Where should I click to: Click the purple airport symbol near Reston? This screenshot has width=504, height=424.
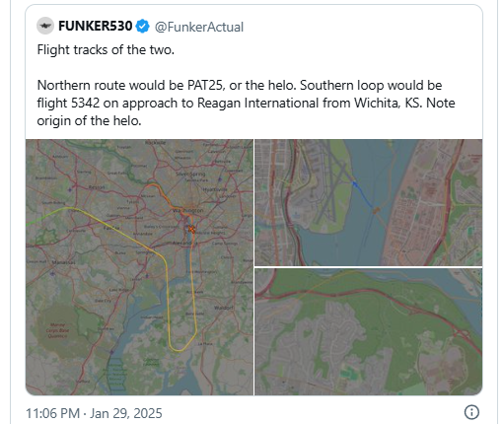70,189
